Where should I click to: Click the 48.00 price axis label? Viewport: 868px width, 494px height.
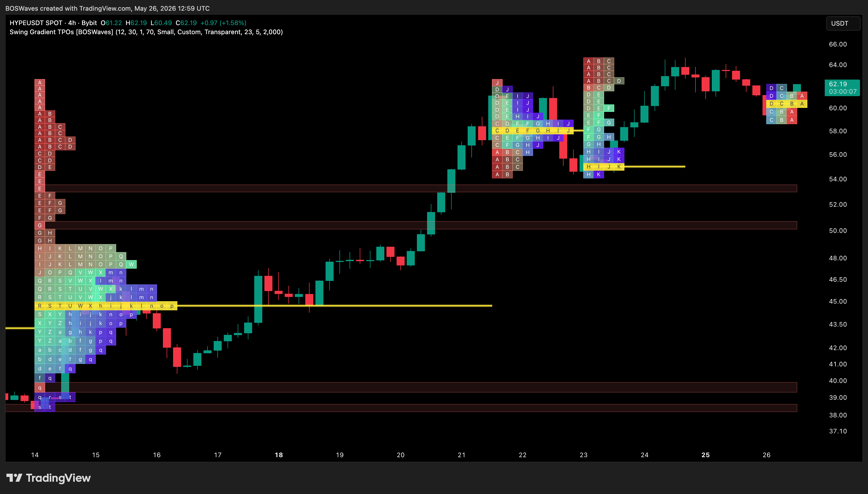(x=838, y=258)
